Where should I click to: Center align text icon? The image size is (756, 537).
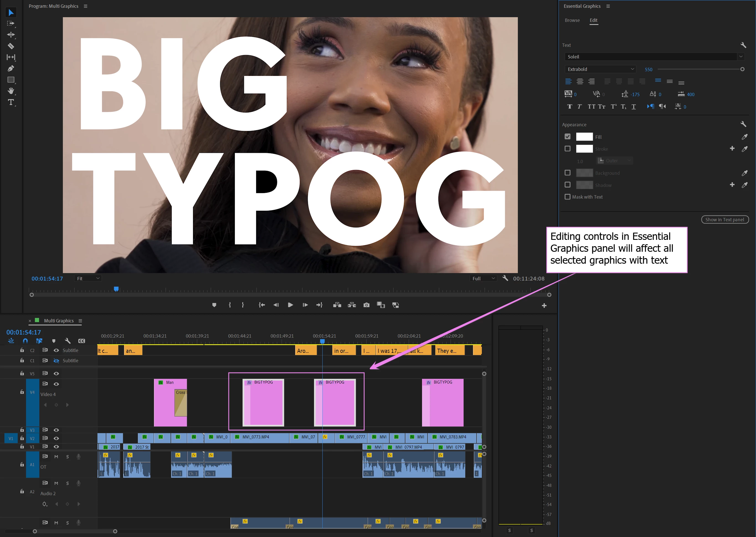[580, 81]
